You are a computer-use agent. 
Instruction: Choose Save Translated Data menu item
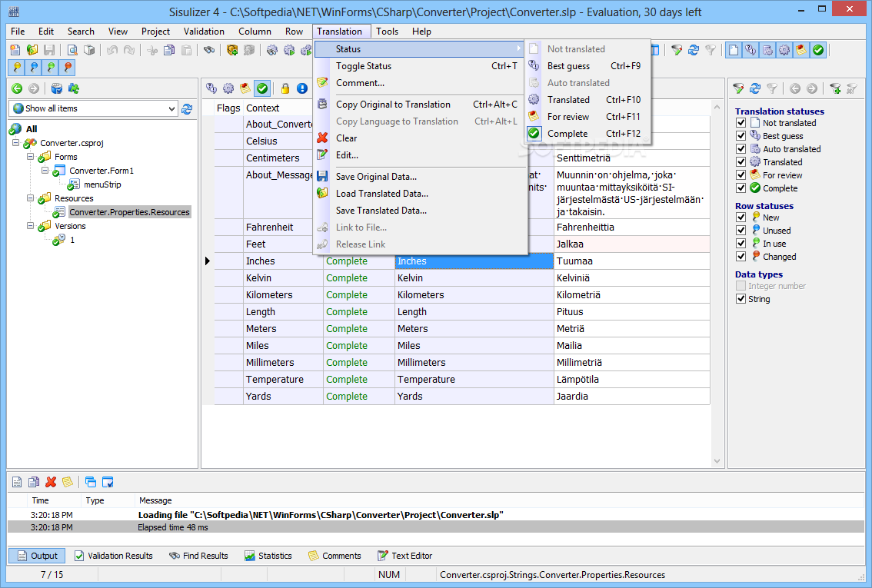[x=420, y=211]
